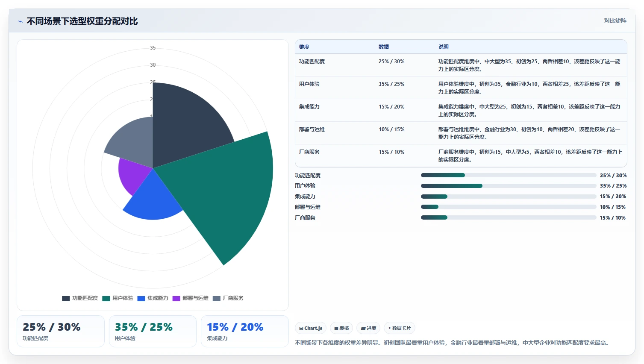This screenshot has width=644, height=364.
Task: Click the 维度 column header
Action: coord(304,47)
